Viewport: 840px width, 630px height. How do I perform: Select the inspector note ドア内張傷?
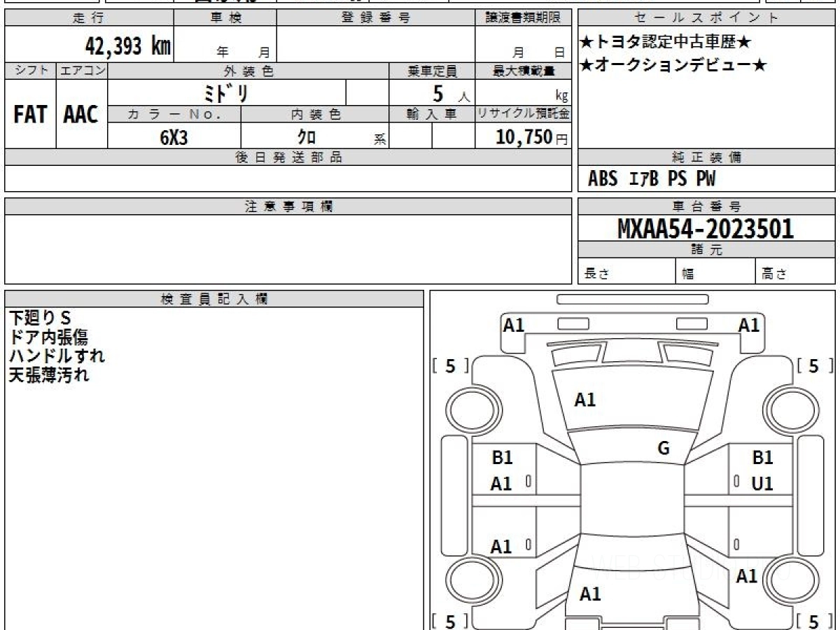pos(48,337)
